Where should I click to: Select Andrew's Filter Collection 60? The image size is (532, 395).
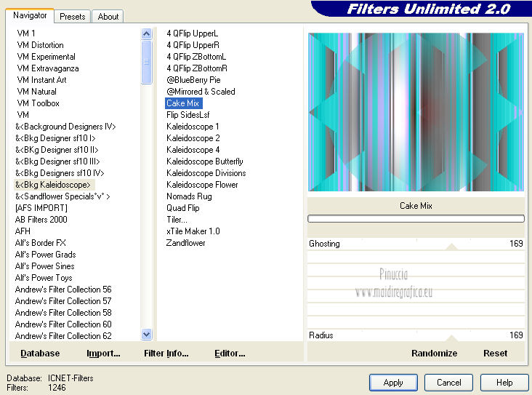pos(63,324)
